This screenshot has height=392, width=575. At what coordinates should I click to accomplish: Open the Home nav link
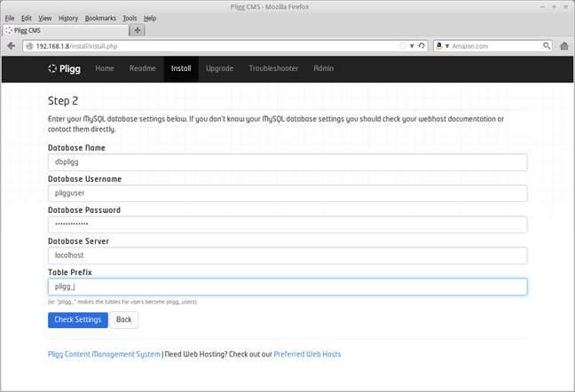pyautogui.click(x=105, y=68)
